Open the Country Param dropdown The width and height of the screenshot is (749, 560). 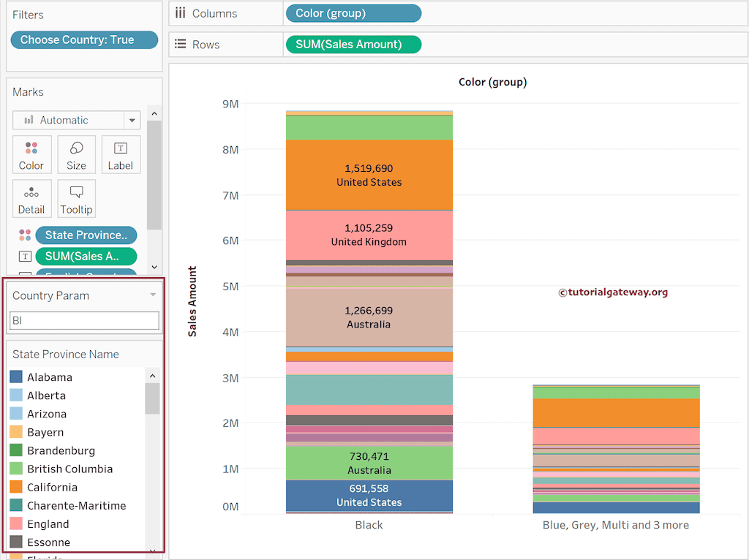point(151,295)
